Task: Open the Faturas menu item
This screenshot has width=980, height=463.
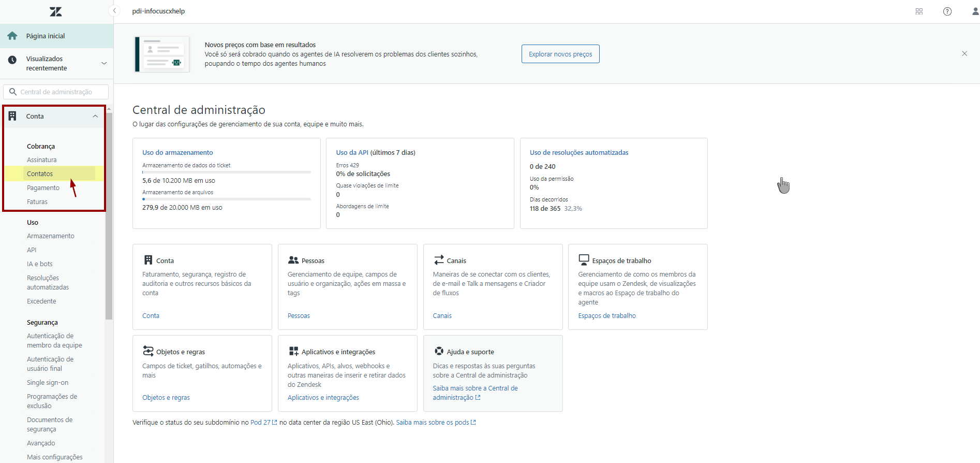Action: 37,201
